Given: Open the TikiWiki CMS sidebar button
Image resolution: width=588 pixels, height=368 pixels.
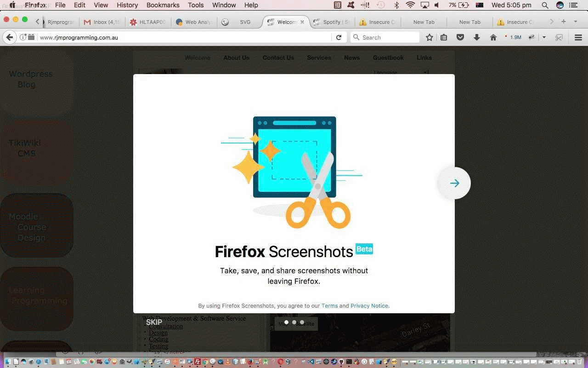Looking at the screenshot, I should 37,152.
